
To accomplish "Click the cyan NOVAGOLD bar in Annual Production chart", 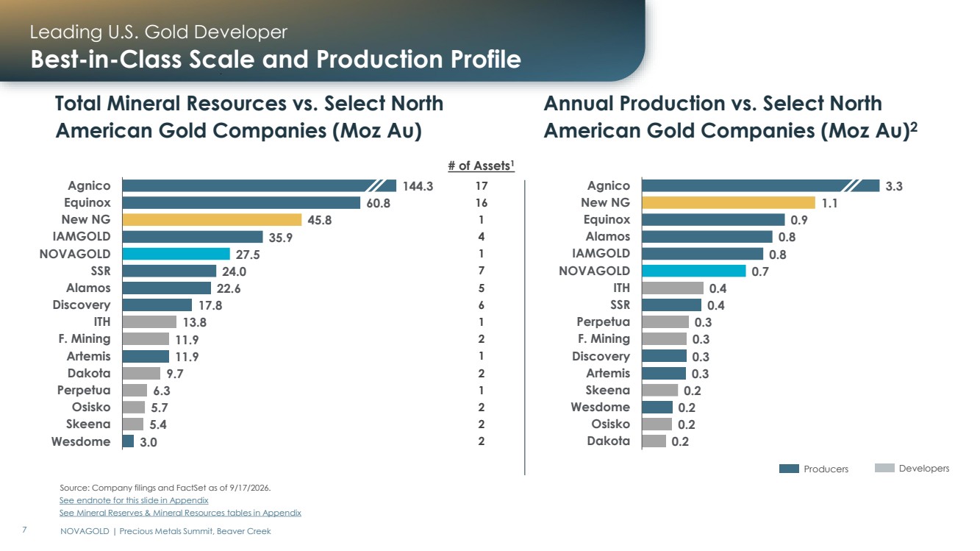I will (x=694, y=271).
